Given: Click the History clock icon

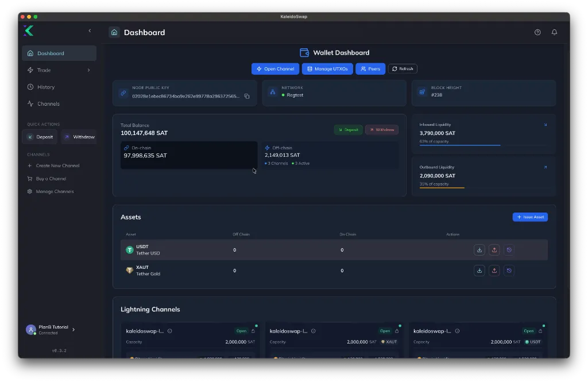Looking at the screenshot, I should click(30, 87).
